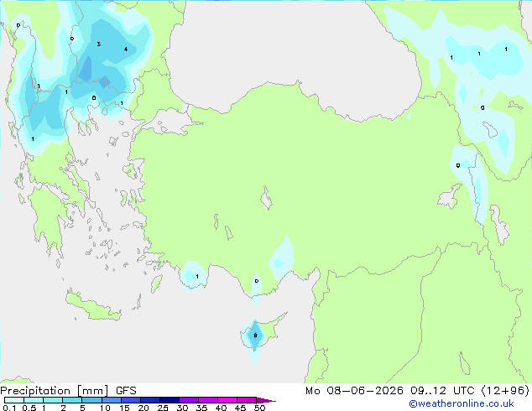This screenshot has height=411, width=532.
Task: Click the '3' rainfall value on the map
Action: [99, 44]
